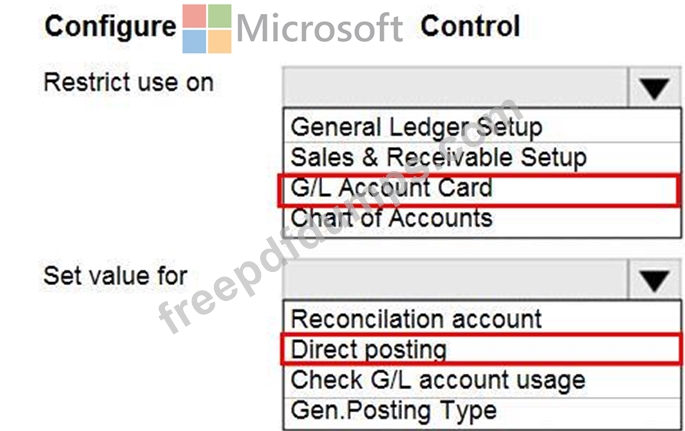The image size is (685, 431).
Task: Click the Set value for label
Action: tap(115, 274)
